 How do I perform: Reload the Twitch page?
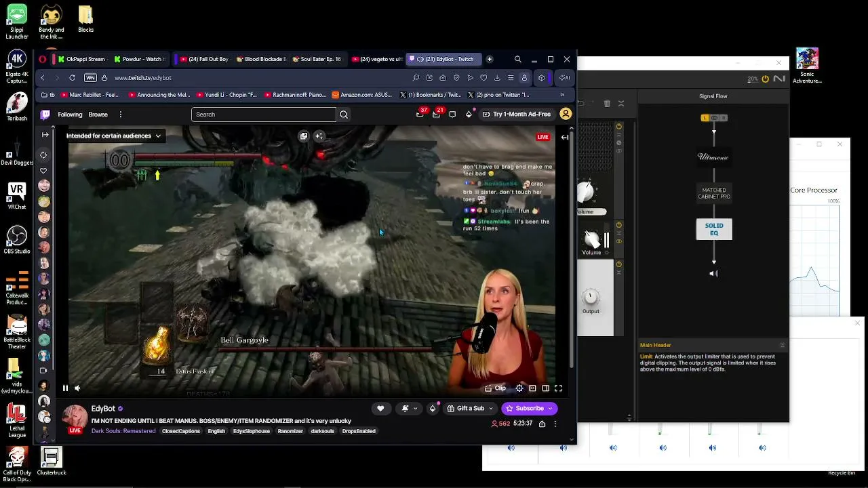(72, 78)
